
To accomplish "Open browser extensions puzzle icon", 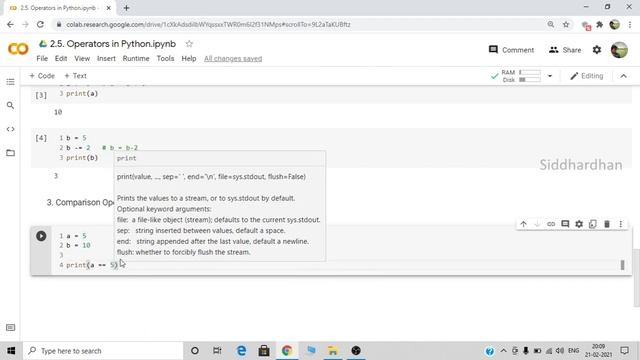I will point(600,24).
